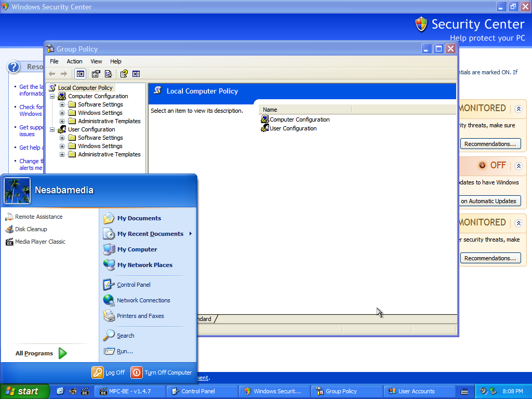Screen dimensions: 532x399
Task: Collapse the User Configuration tree node
Action: (52, 129)
